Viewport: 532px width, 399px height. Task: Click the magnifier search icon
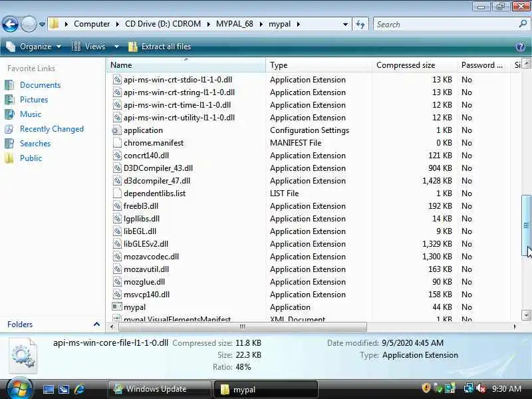523,24
